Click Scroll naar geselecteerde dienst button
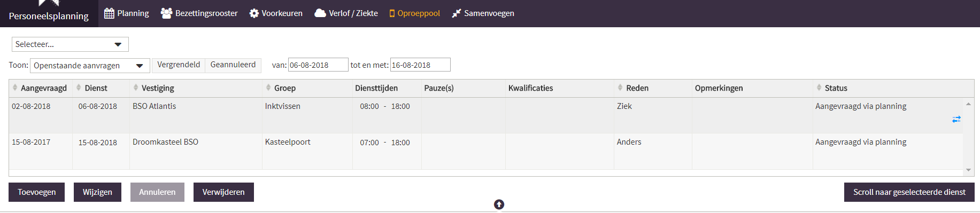Screen dimensions: 980x213 coord(909,192)
